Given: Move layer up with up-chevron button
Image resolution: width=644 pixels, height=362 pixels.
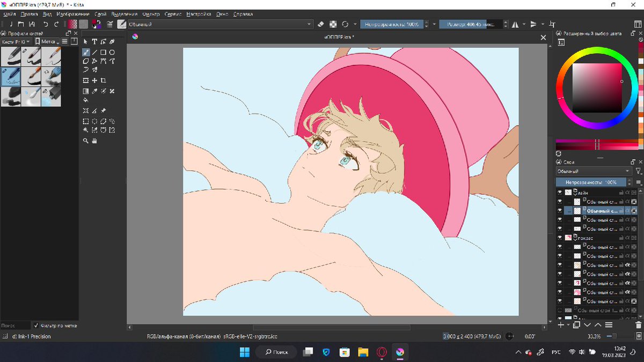Looking at the screenshot, I should coord(598,324).
